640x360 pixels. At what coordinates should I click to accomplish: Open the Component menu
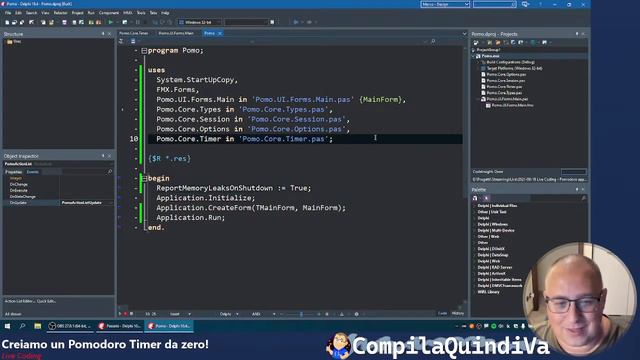coord(109,13)
